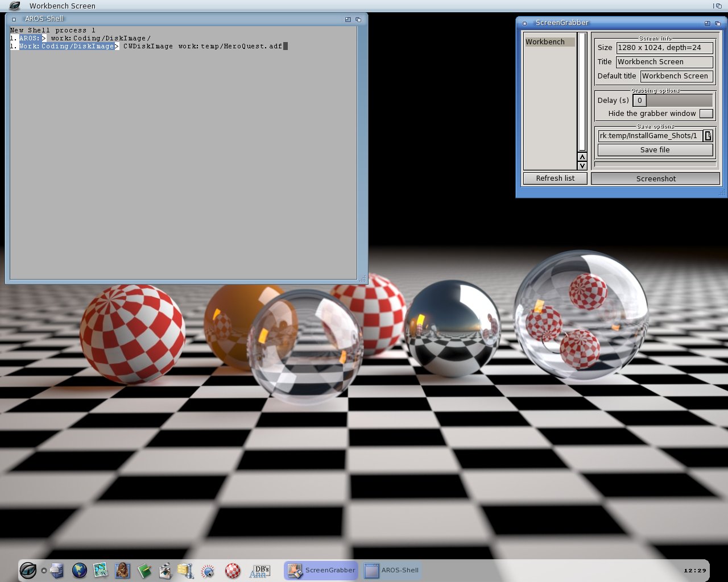The width and height of the screenshot is (728, 582).
Task: Select ScreenGrabber in the taskbar
Action: 321,571
